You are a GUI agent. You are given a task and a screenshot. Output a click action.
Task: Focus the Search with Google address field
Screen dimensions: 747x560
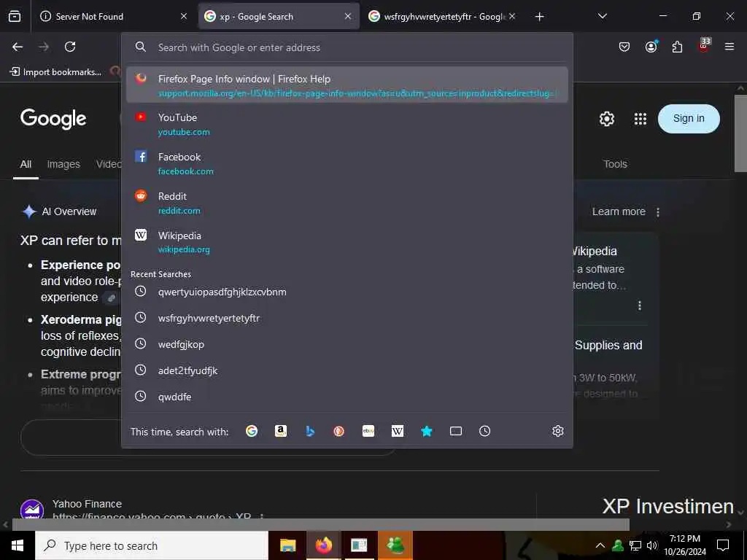tap(347, 47)
